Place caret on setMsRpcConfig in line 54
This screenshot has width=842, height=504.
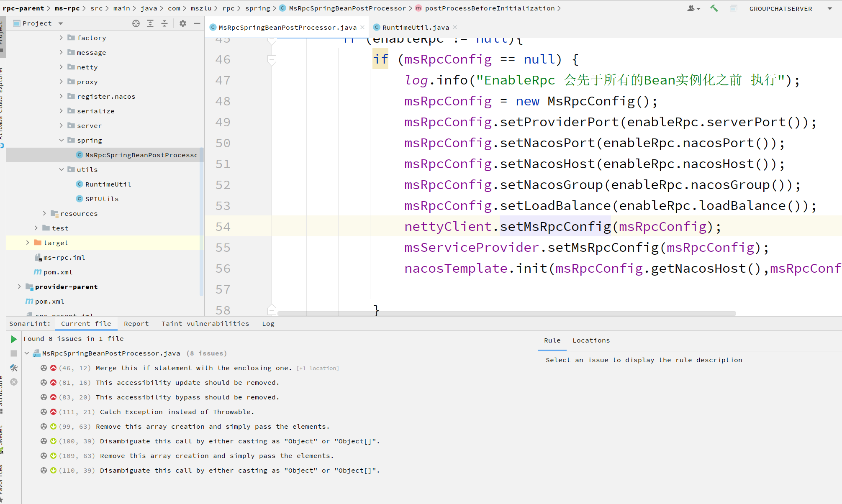[x=555, y=227]
